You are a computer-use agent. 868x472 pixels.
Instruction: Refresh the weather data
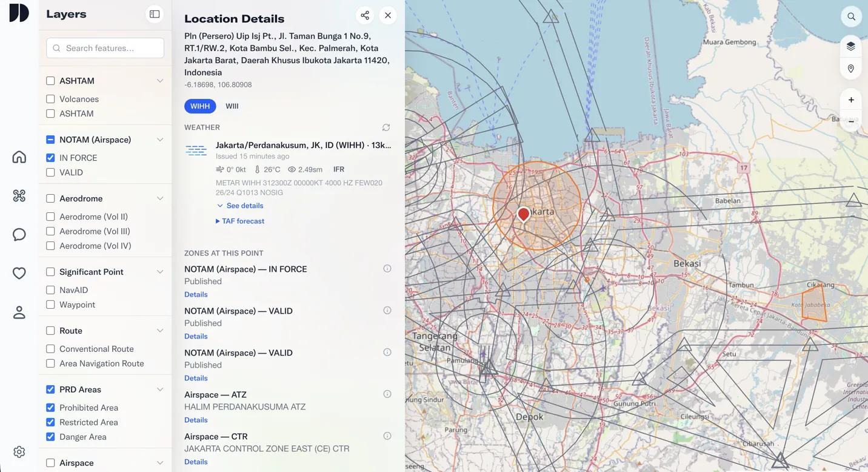pyautogui.click(x=386, y=127)
